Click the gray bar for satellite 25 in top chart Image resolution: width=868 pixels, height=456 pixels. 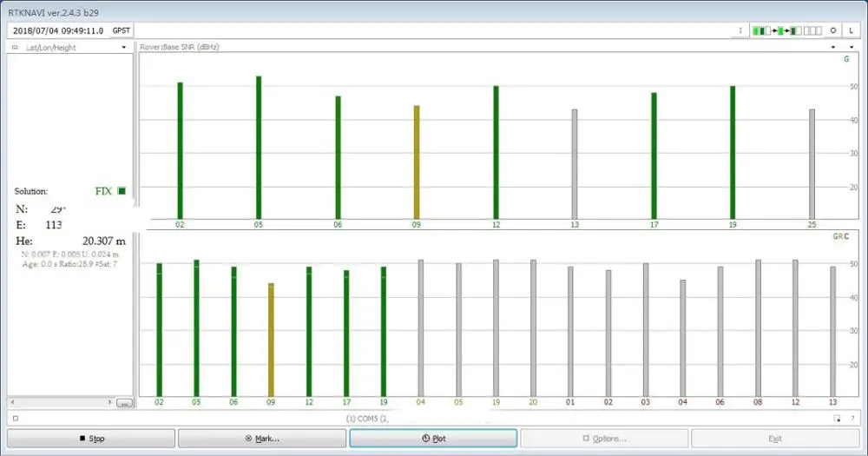click(x=812, y=164)
